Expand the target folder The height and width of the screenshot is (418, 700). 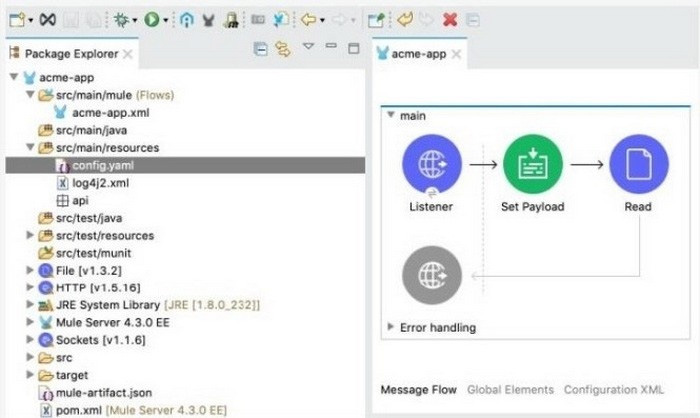(x=30, y=374)
